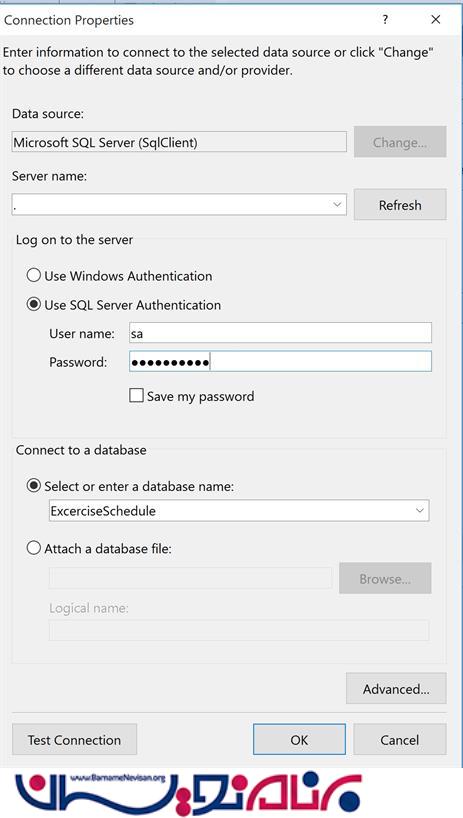Click the Data source Microsoft SQL Server field
This screenshot has width=463, height=818.
click(x=179, y=142)
